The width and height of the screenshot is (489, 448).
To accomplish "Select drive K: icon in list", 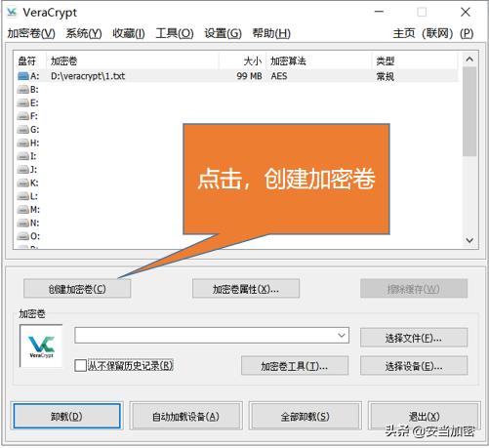I will (x=23, y=183).
